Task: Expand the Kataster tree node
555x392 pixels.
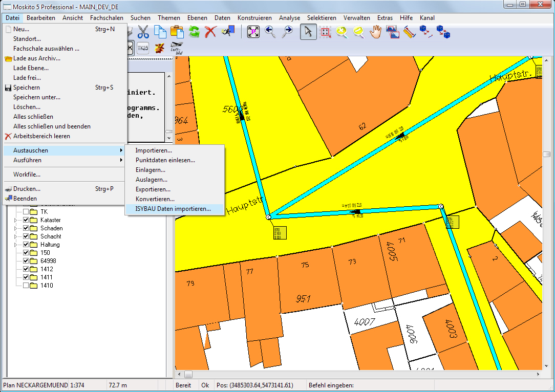Action: tap(15, 220)
